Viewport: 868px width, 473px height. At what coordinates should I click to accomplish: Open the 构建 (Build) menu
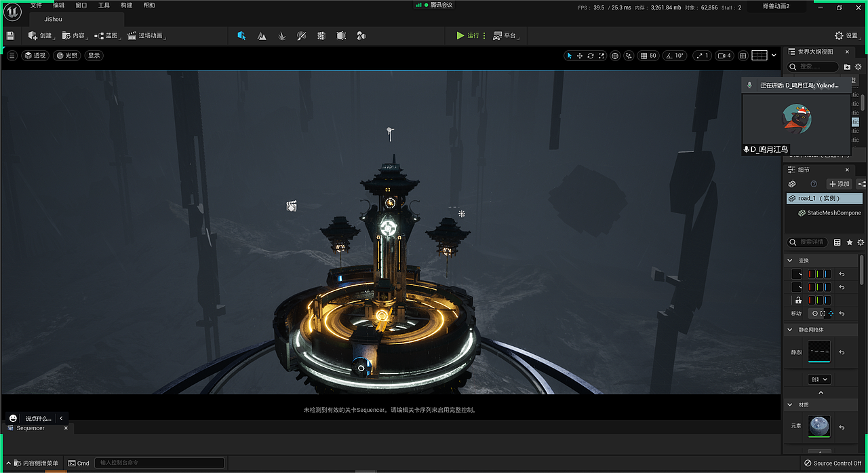(126, 5)
